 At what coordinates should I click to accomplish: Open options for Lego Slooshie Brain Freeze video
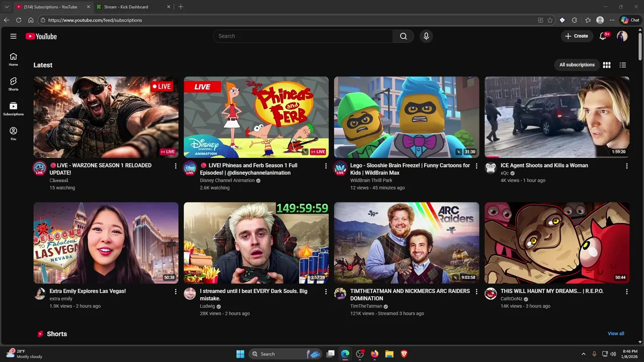pyautogui.click(x=476, y=166)
